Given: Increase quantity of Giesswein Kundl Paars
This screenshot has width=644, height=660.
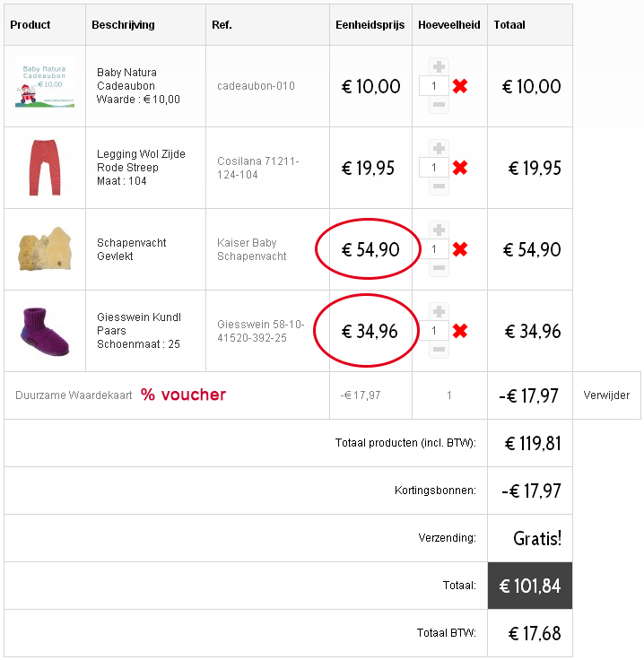Looking at the screenshot, I should [439, 311].
